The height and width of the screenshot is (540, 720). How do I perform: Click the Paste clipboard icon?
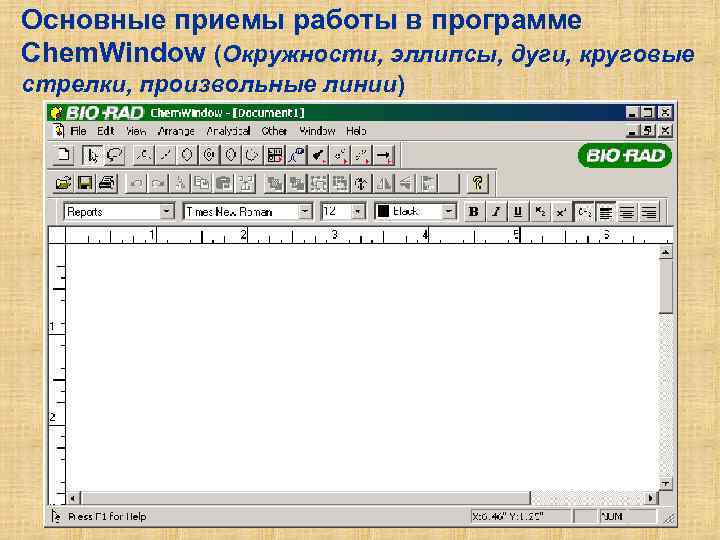tap(224, 184)
